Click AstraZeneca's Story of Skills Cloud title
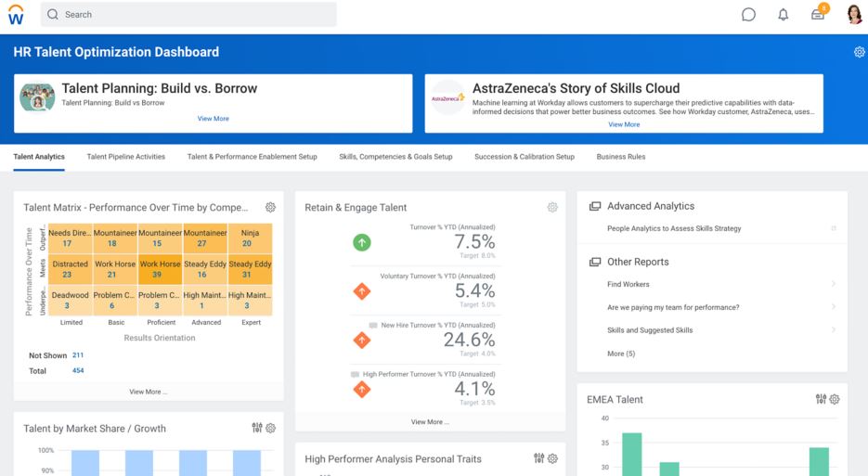The height and width of the screenshot is (476, 868). (x=576, y=88)
